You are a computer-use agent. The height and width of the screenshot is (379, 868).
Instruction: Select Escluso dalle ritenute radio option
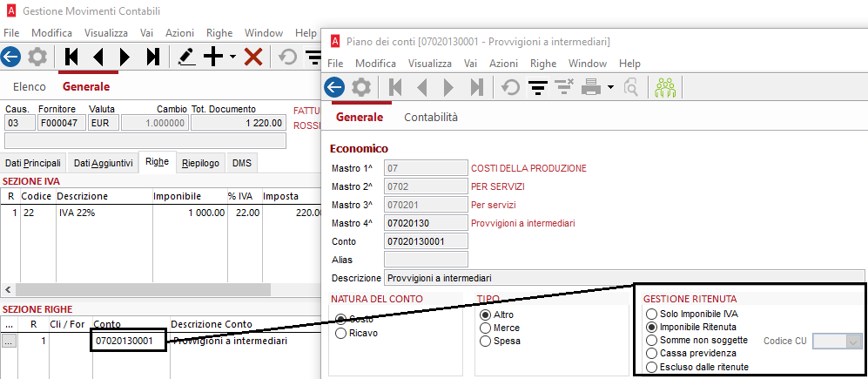tap(651, 367)
